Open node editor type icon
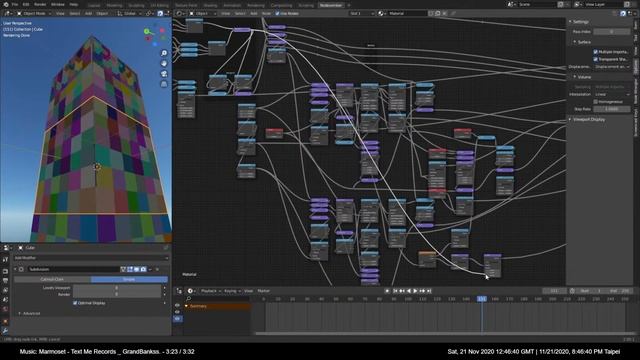Screen dimensions: 640x360 click(x=179, y=13)
